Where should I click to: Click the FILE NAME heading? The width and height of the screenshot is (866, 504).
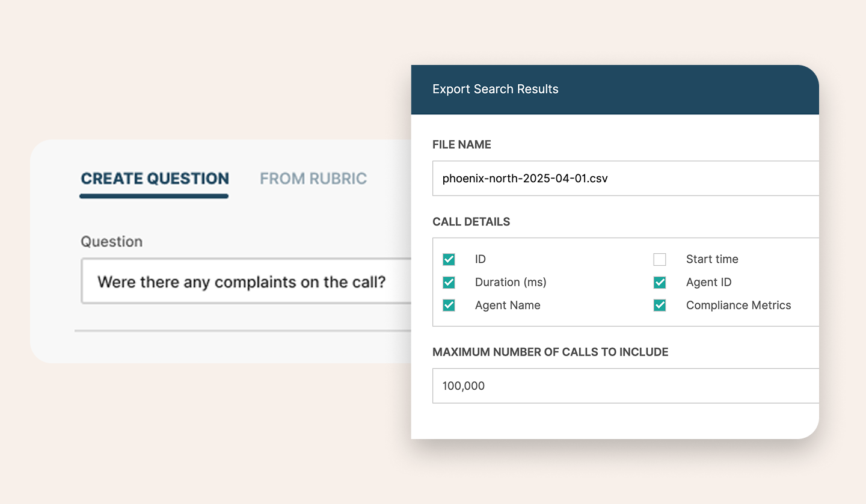(x=462, y=144)
